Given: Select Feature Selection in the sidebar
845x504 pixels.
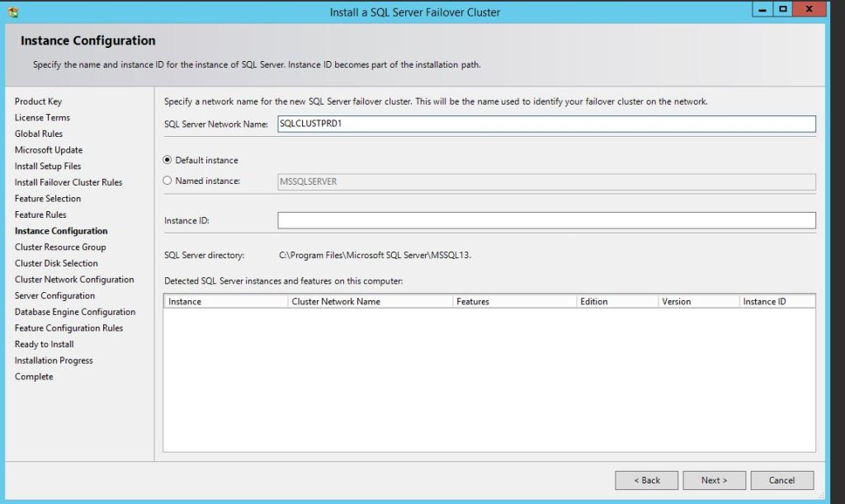Looking at the screenshot, I should [x=48, y=199].
